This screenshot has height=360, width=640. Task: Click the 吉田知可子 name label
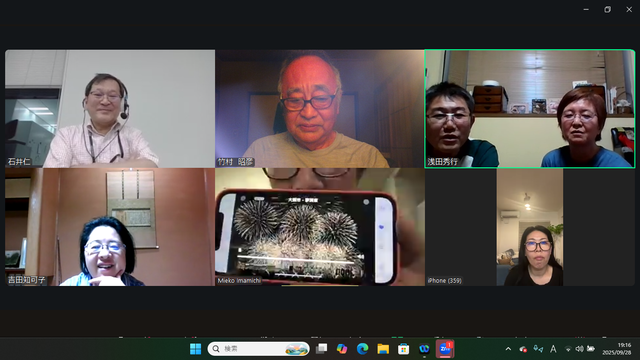[27, 280]
